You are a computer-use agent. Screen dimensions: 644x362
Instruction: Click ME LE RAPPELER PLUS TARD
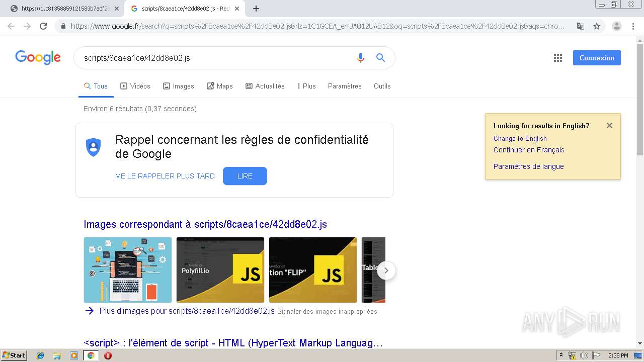point(165,176)
